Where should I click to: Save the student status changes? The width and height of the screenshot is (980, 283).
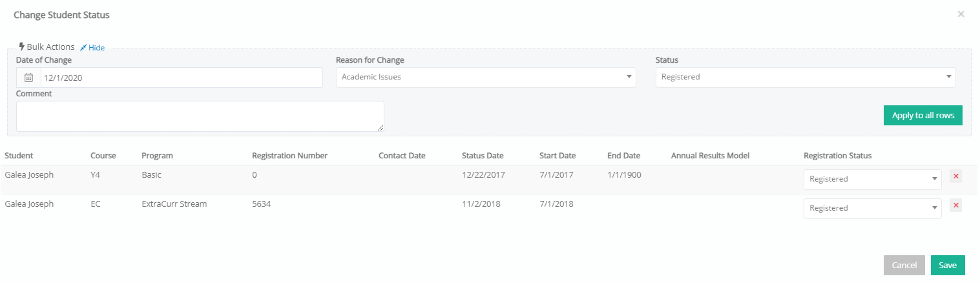[x=948, y=266]
